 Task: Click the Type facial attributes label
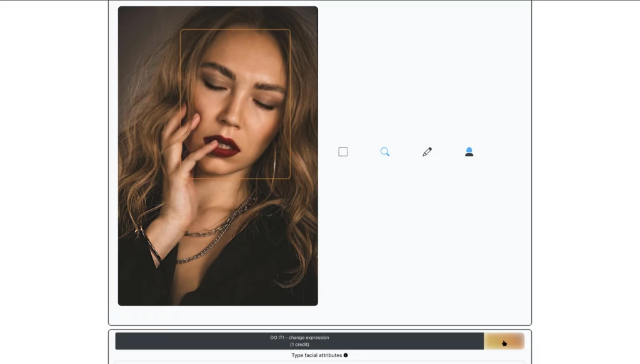316,355
